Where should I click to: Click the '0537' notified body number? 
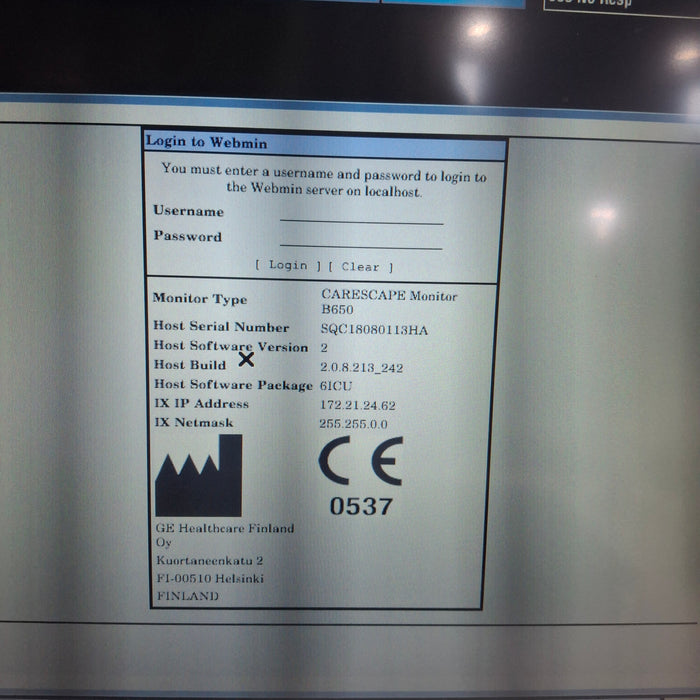tap(361, 507)
